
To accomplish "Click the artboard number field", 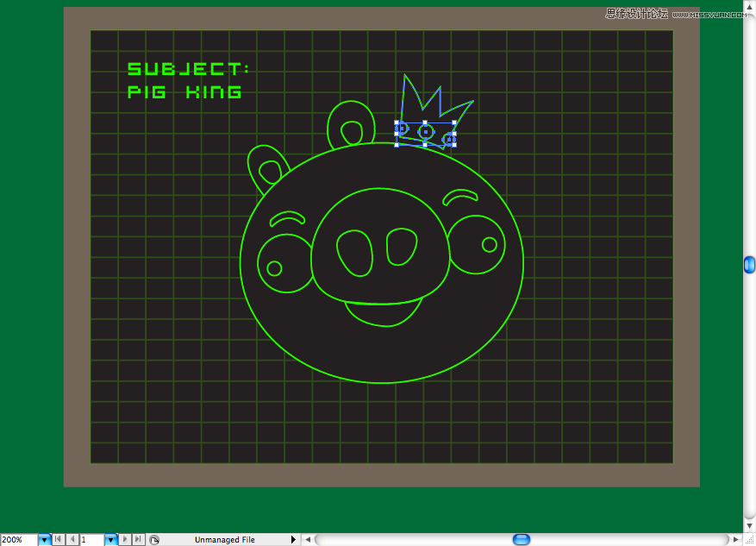I will 91,540.
